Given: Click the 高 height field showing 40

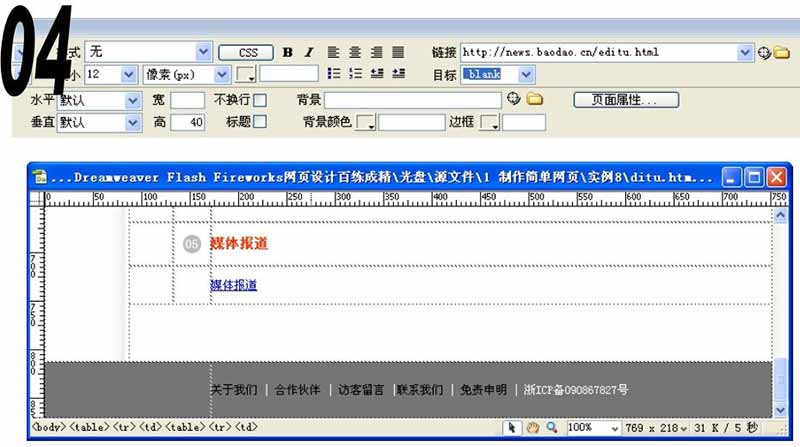Looking at the screenshot, I should click(188, 122).
